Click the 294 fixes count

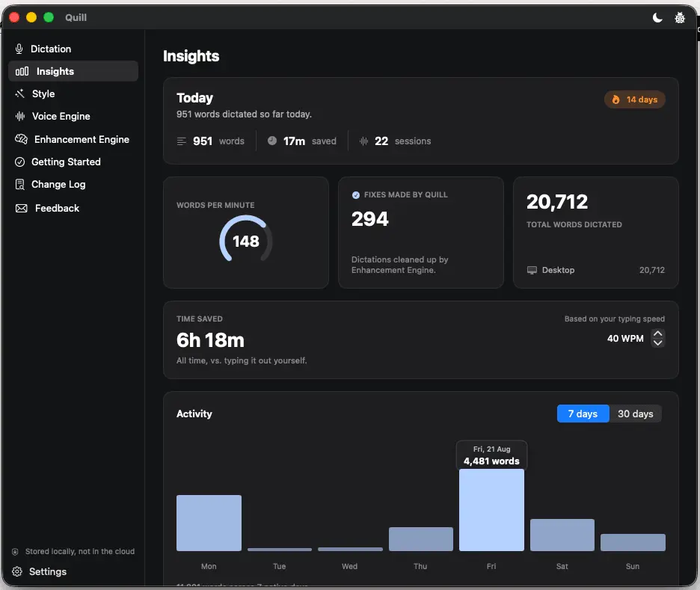click(x=369, y=218)
